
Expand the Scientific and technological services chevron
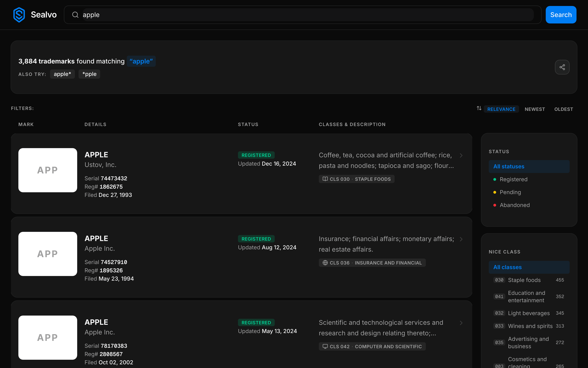pos(461,323)
